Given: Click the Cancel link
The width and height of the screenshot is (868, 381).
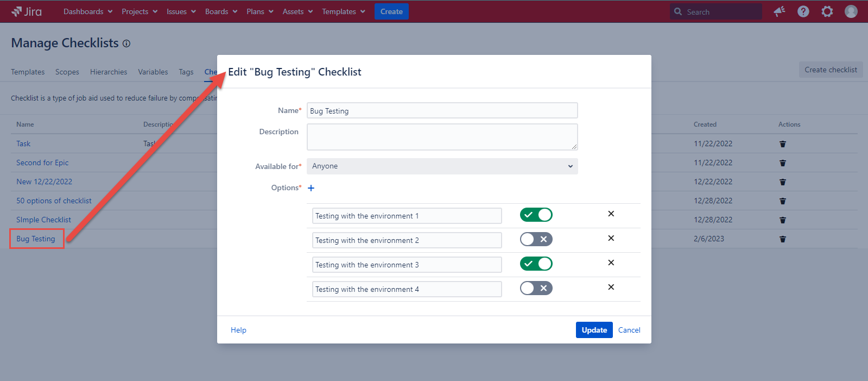Looking at the screenshot, I should [629, 330].
